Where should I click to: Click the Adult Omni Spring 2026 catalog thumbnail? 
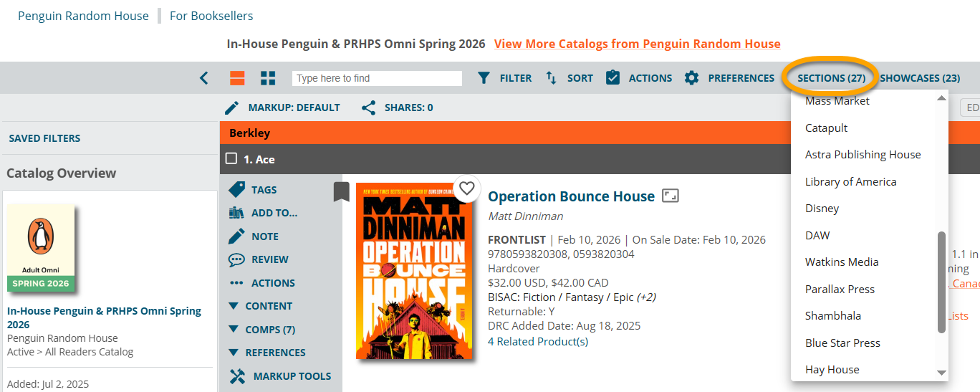41,248
